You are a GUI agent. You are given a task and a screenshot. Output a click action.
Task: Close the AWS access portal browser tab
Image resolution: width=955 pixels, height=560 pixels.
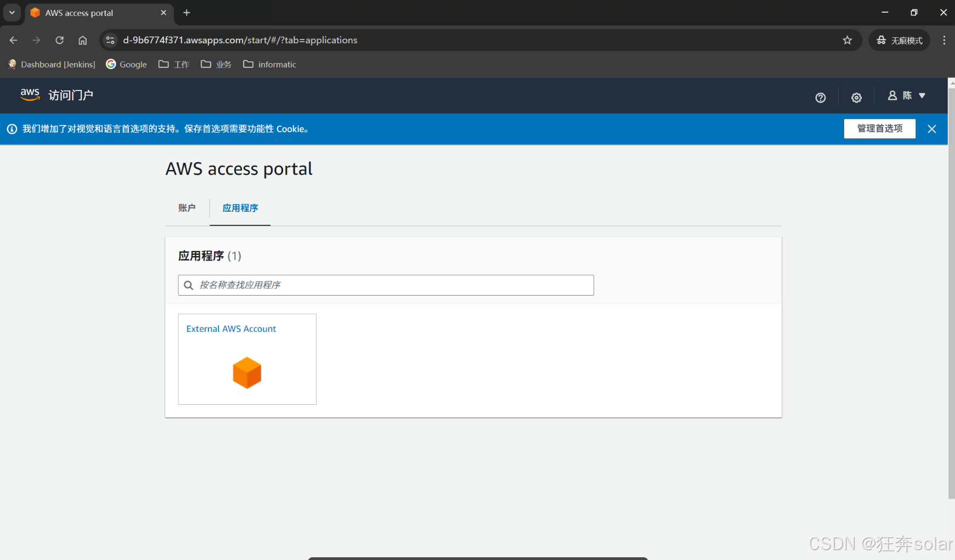(163, 13)
